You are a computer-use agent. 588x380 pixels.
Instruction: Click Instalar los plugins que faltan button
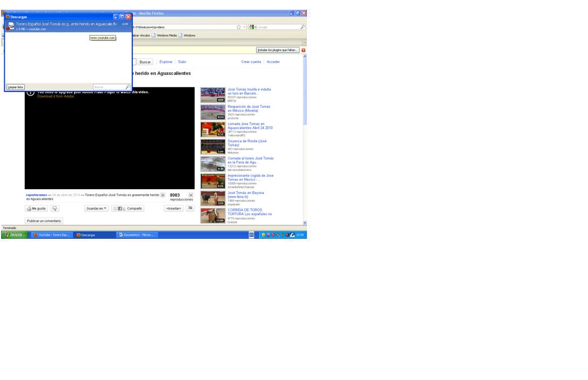coord(277,50)
